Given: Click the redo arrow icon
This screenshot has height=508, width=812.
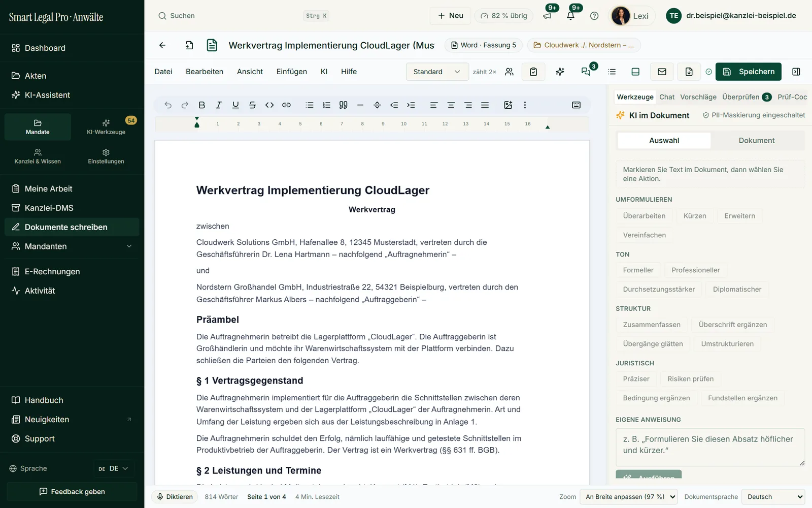Looking at the screenshot, I should coord(185,105).
